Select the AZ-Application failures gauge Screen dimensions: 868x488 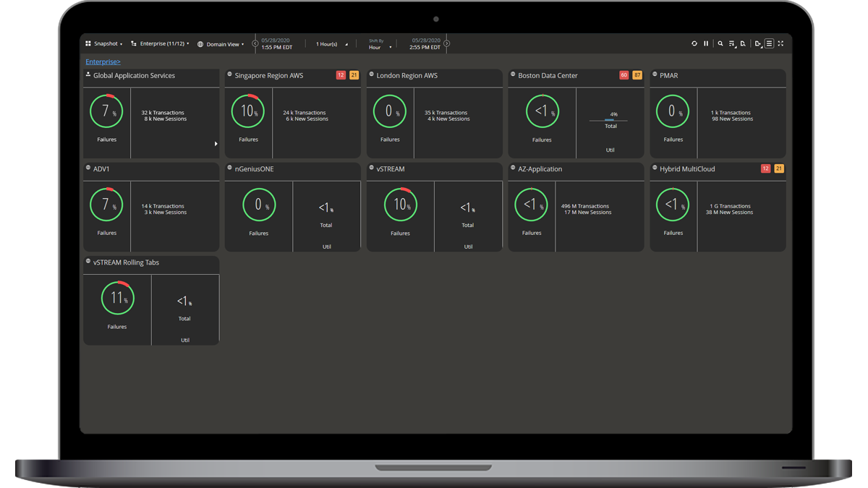(x=532, y=205)
